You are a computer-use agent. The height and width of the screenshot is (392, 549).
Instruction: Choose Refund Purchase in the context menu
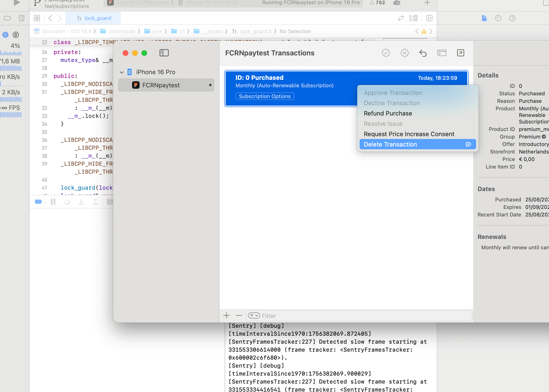(x=388, y=113)
